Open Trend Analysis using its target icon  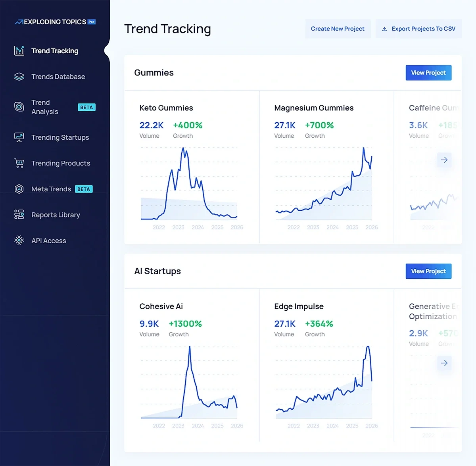(x=19, y=107)
